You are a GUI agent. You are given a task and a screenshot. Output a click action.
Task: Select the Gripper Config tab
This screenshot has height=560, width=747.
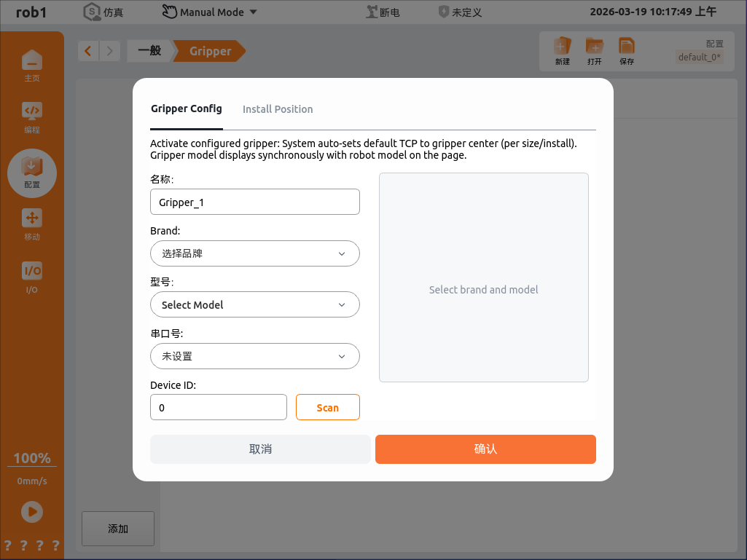tap(187, 109)
